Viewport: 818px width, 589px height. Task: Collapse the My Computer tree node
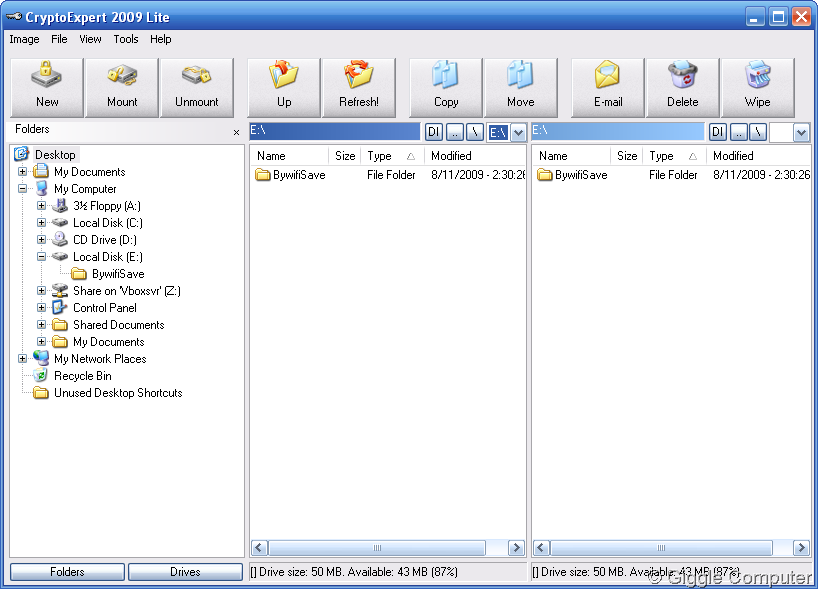[22, 188]
